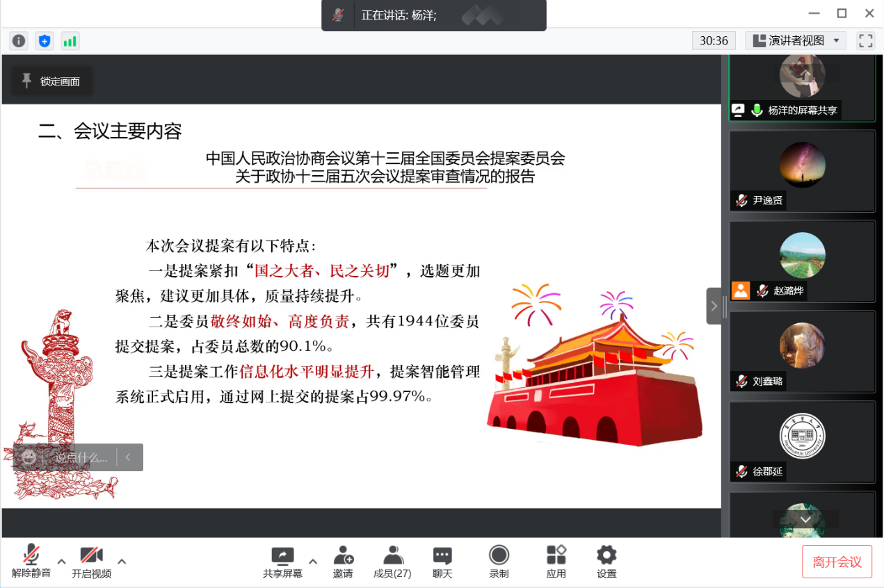The image size is (884, 588).
Task: Collapse the participant panel side arrow
Action: pos(714,306)
